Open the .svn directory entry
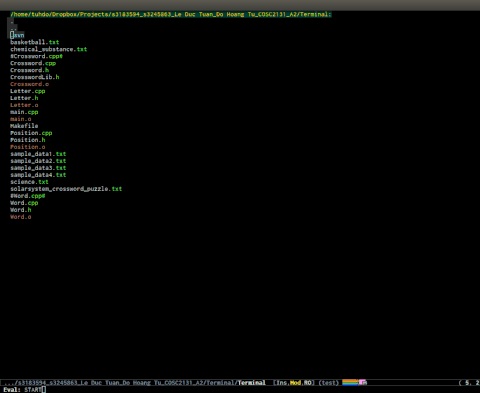This screenshot has height=393, width=480. pos(17,35)
